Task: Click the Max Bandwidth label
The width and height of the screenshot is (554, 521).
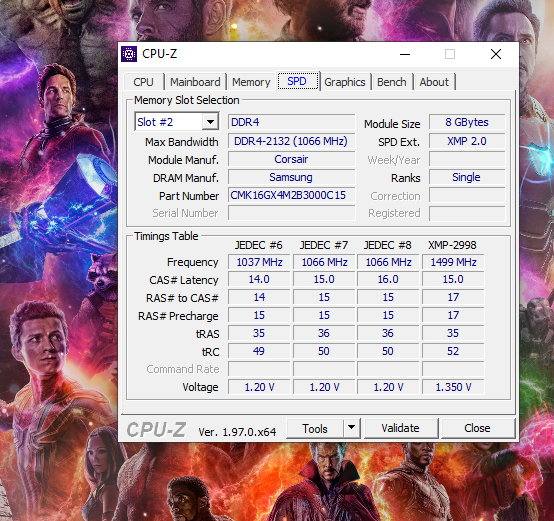Action: tap(182, 142)
